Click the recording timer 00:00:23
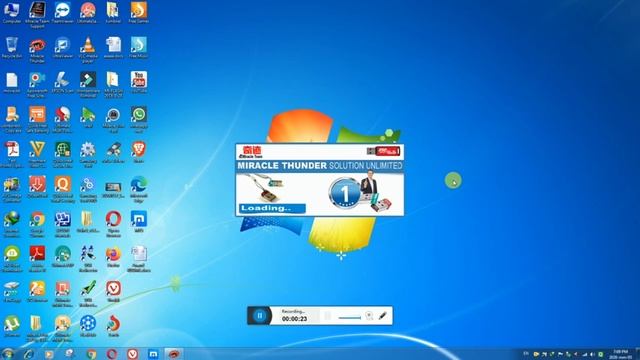 click(294, 319)
